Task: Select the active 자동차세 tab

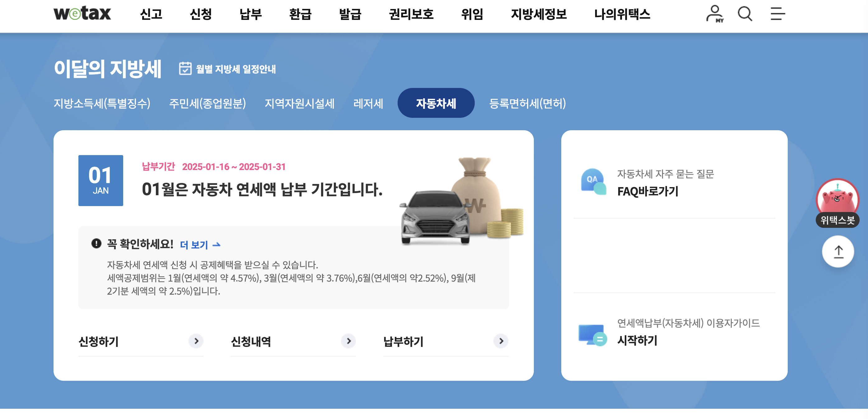Action: pyautogui.click(x=436, y=103)
